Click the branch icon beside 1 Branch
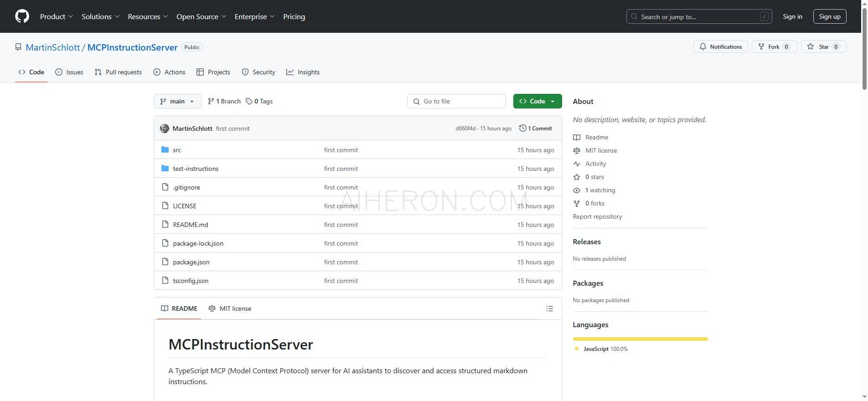Viewport: 868px width, 401px height. 211,101
